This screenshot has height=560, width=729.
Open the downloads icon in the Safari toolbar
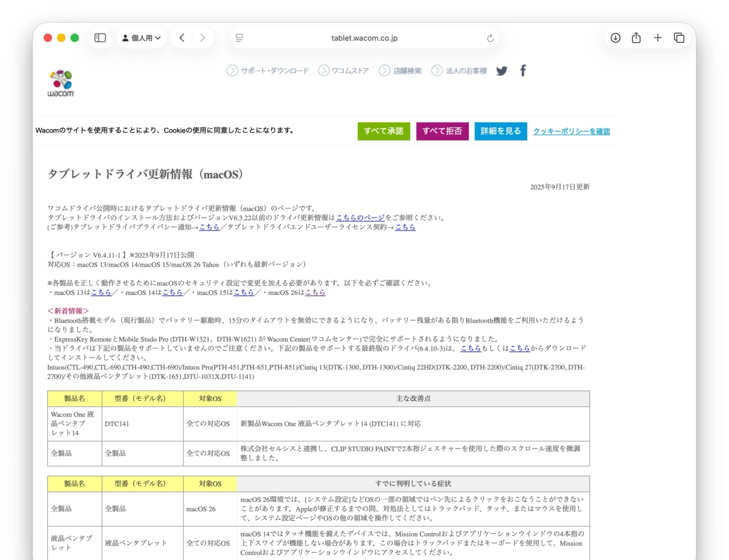615,38
